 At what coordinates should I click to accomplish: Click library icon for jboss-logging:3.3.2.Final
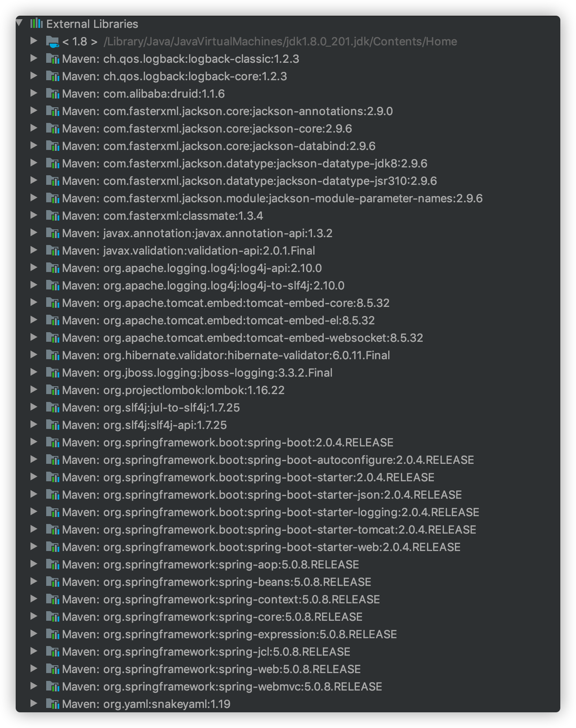click(x=52, y=373)
